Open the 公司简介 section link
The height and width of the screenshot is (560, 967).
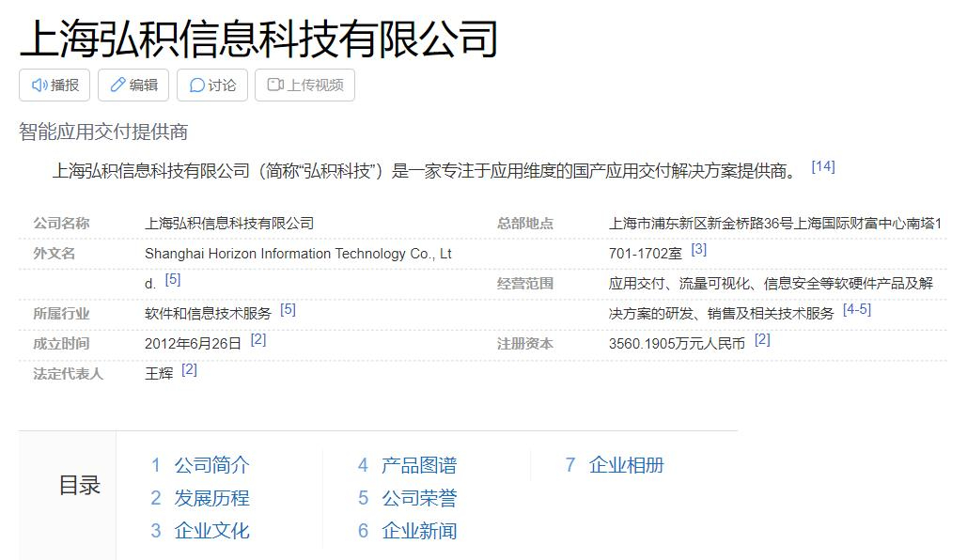point(211,465)
